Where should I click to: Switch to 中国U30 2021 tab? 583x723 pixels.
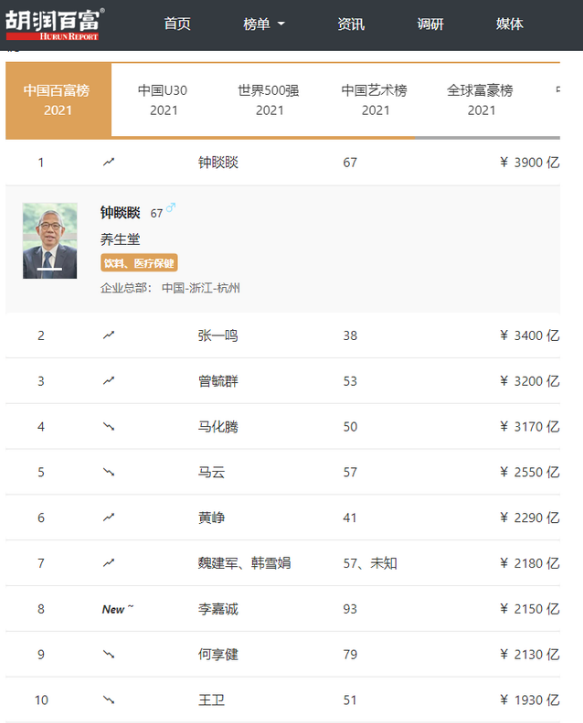point(163,100)
